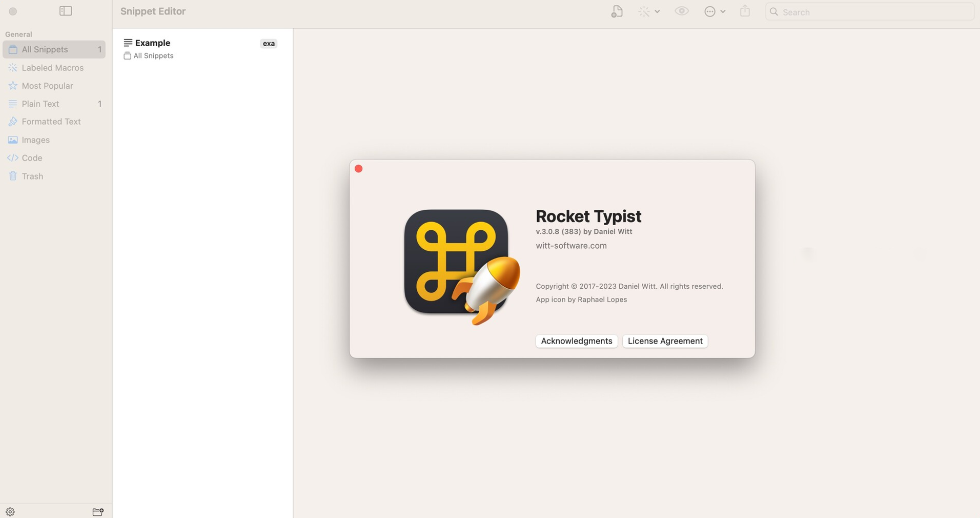Click the Snippet Editor title

pos(153,11)
